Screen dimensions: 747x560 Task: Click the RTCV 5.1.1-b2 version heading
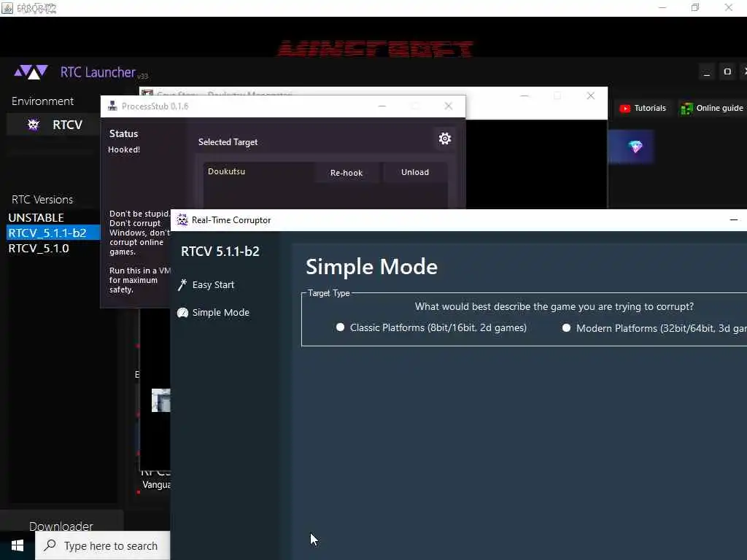(220, 252)
